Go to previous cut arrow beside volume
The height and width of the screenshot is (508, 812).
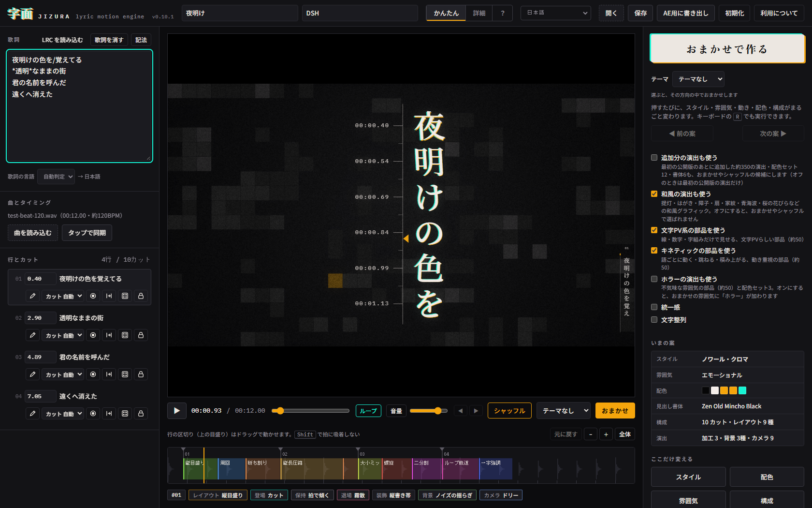point(461,411)
